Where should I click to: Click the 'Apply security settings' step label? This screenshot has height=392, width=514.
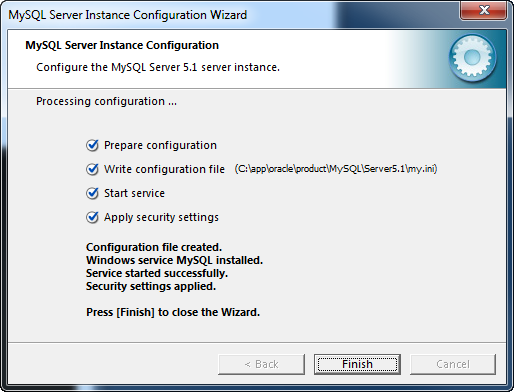161,217
